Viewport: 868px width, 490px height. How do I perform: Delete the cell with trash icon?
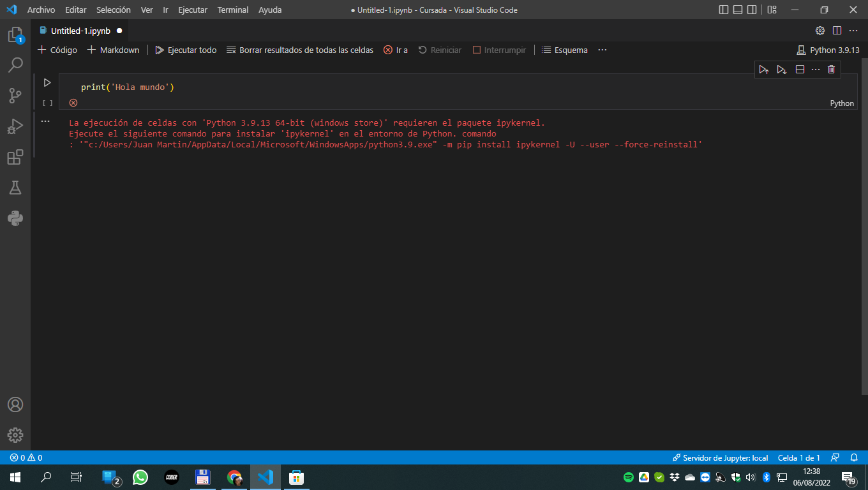[x=831, y=70]
